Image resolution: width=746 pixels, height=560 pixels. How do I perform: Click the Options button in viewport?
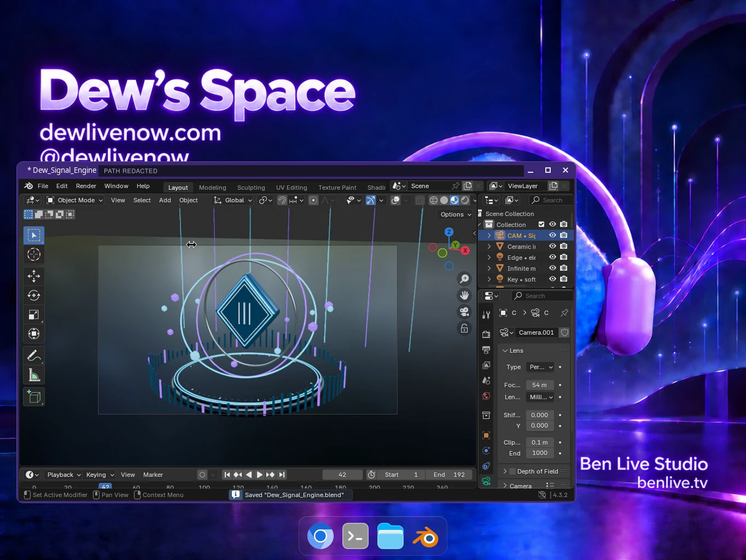(455, 214)
